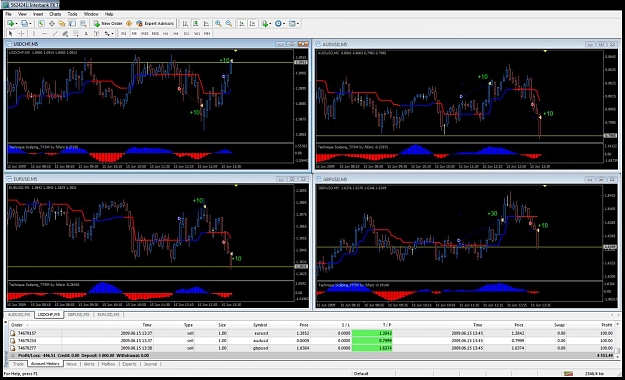The image size is (625, 380).
Task: Expand the Profiles dropdown arrow
Action: coord(30,24)
